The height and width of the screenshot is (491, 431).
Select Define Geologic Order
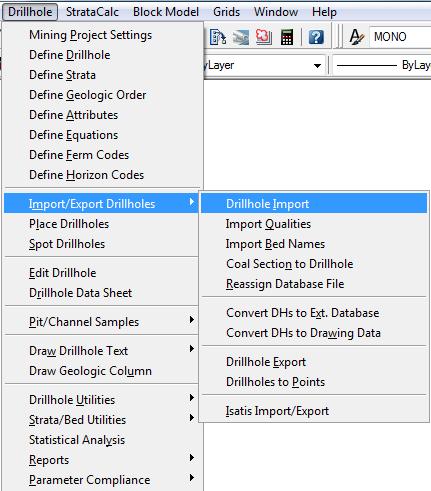pyautogui.click(x=102, y=95)
